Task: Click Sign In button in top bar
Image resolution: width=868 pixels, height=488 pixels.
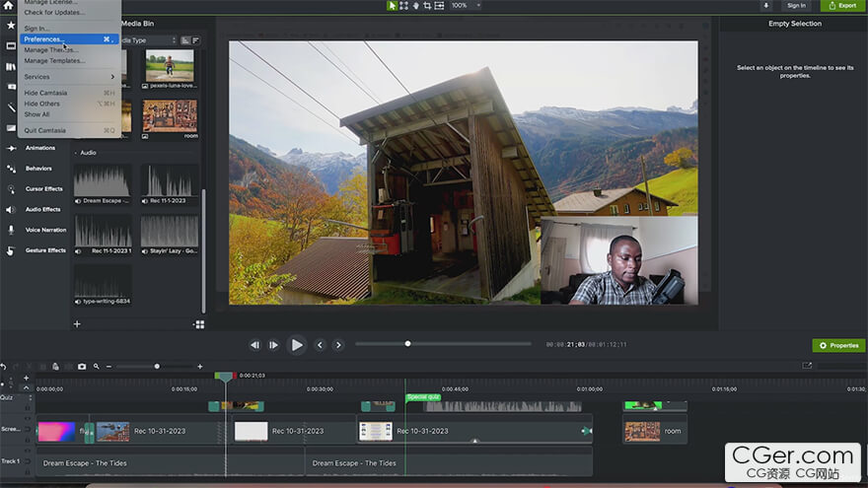Action: pos(797,6)
